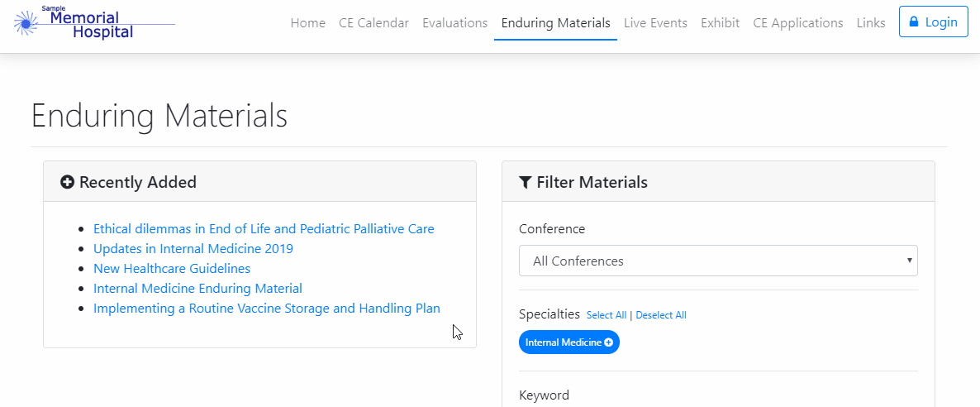Select the Enduring Materials nav item
This screenshot has width=980, height=407.
555,23
